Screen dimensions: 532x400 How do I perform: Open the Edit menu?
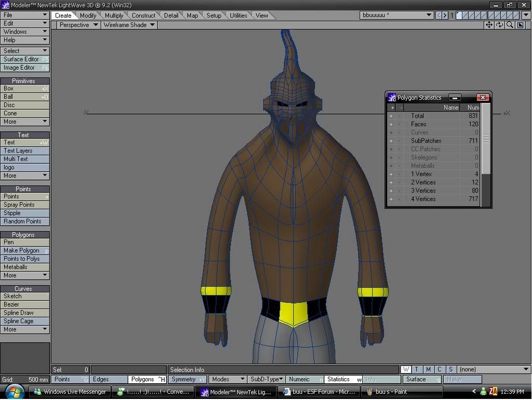point(25,23)
